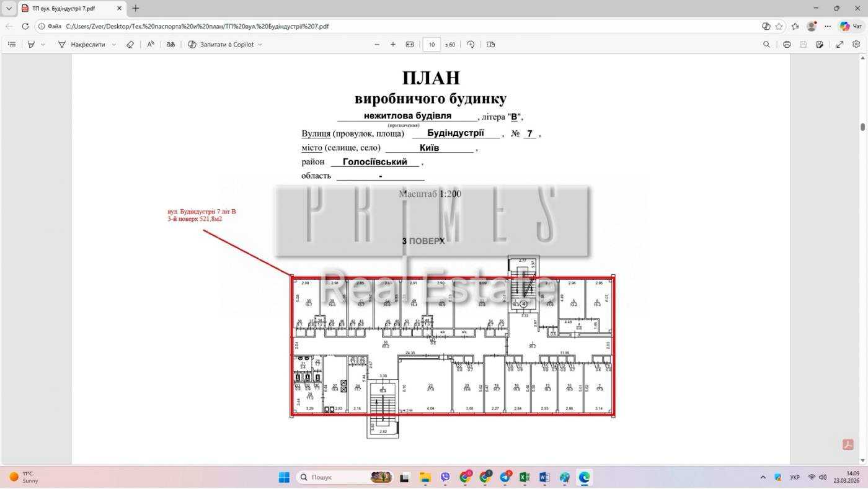
Task: Switch the page view layout
Action: pos(491,45)
